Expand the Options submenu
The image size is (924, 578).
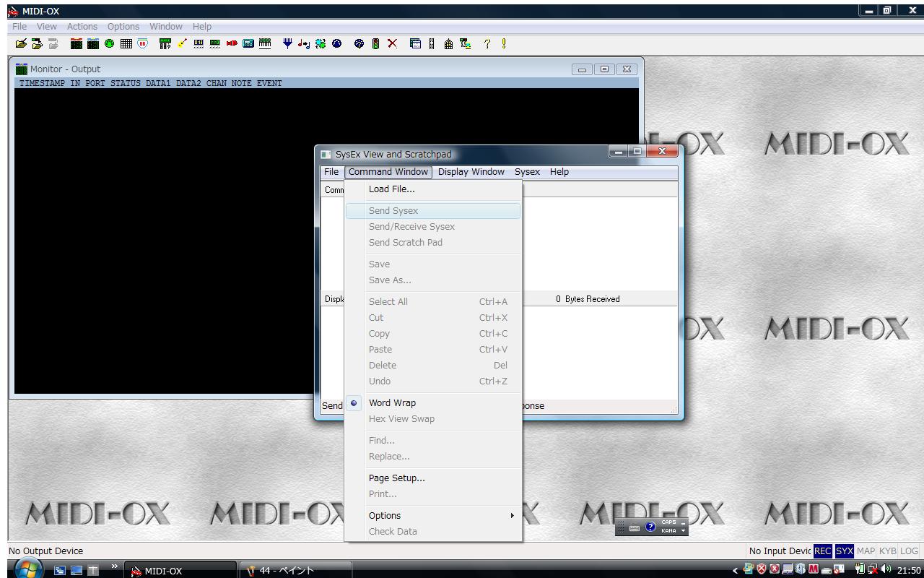coord(433,516)
